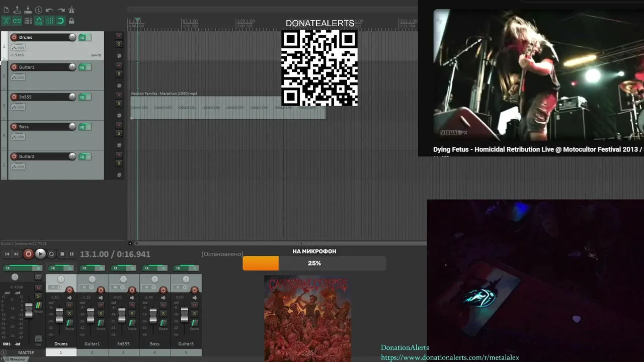Image resolution: width=644 pixels, height=362 pixels.
Task: Open the 3п355 trim automation mode menu
Action: coord(18,107)
